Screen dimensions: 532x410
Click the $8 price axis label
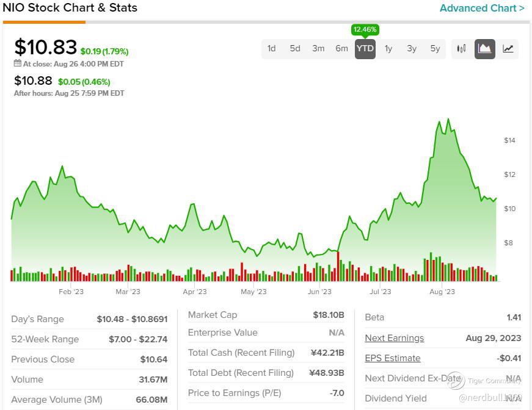[x=508, y=243]
